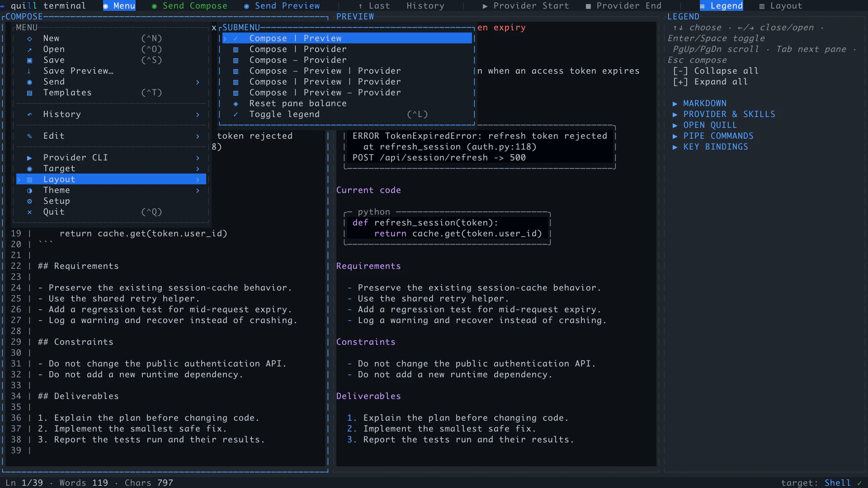The height and width of the screenshot is (488, 868).
Task: Click the target Shell checkmark in status bar
Action: coord(859,483)
